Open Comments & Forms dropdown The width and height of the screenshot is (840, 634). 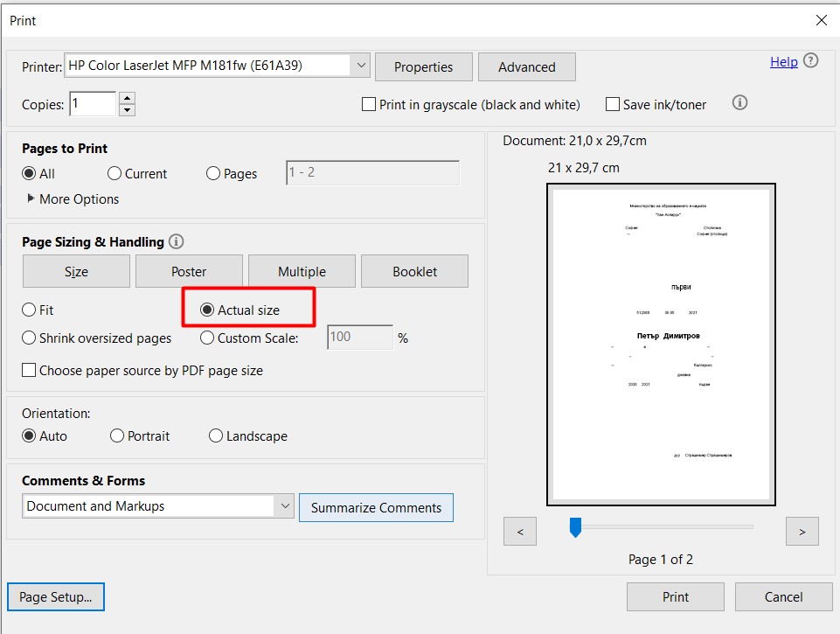click(x=284, y=506)
